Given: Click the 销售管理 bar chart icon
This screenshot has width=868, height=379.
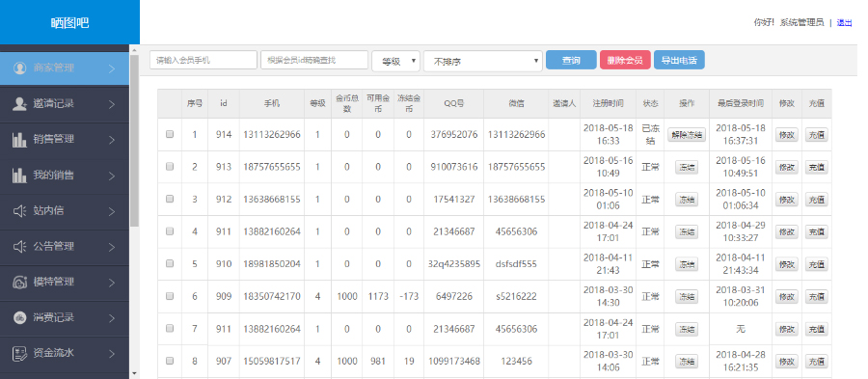Looking at the screenshot, I should (20, 140).
